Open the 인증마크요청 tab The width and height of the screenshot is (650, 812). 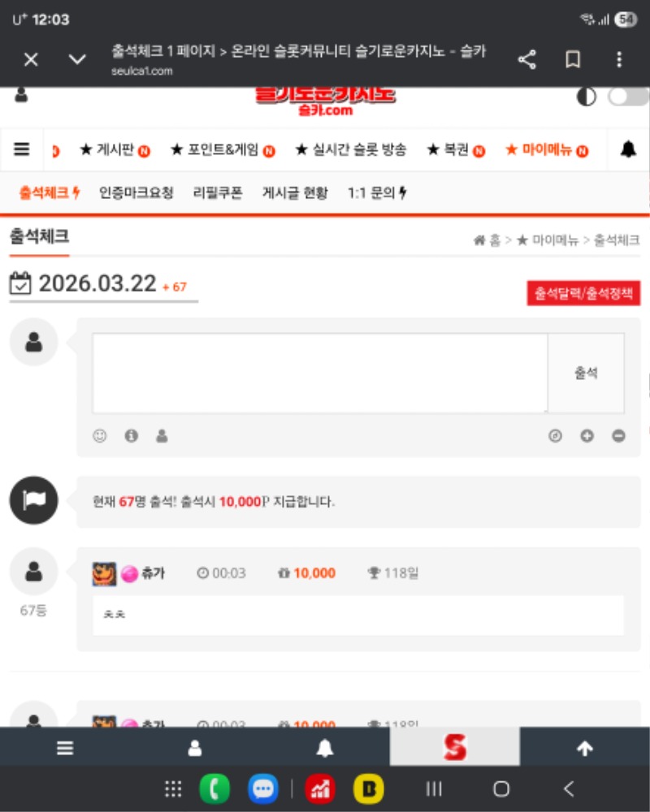tap(136, 193)
